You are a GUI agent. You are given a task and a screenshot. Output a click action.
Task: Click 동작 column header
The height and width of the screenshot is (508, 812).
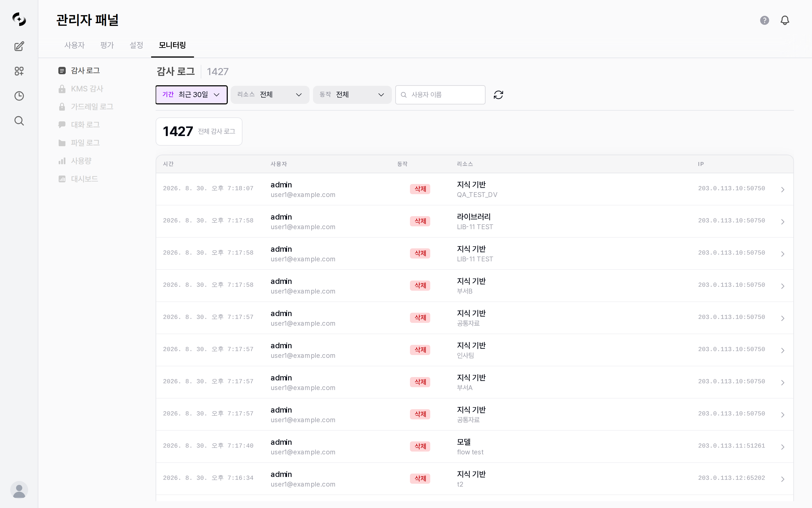click(x=402, y=164)
